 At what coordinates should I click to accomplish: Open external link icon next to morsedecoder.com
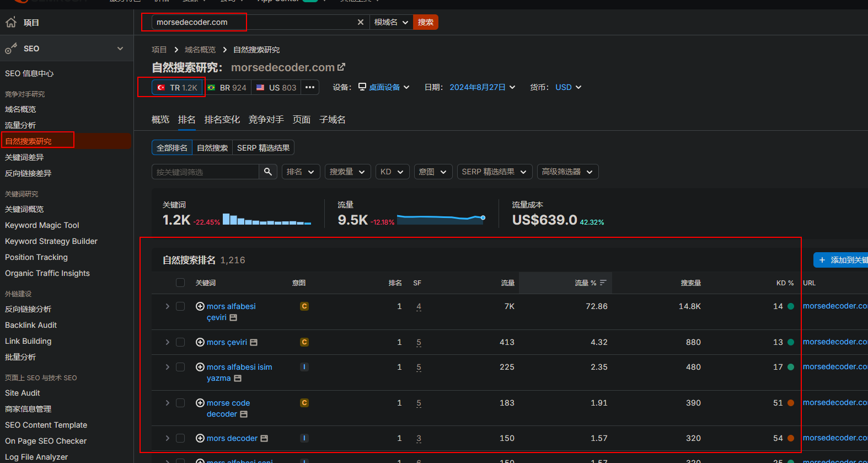click(341, 67)
